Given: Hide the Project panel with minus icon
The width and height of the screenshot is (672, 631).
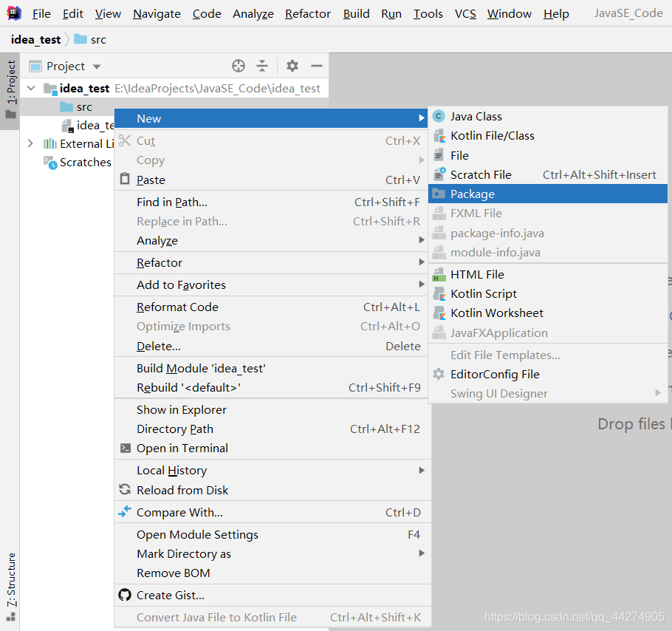Looking at the screenshot, I should (x=317, y=66).
